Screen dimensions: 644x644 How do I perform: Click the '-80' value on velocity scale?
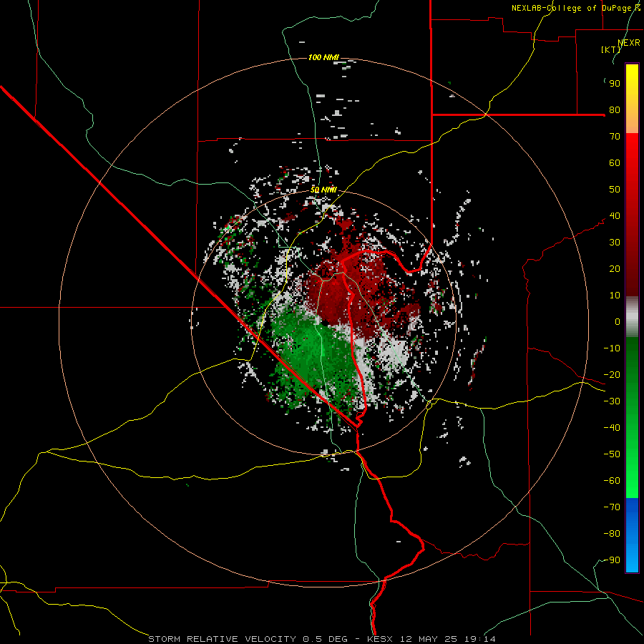tap(612, 534)
